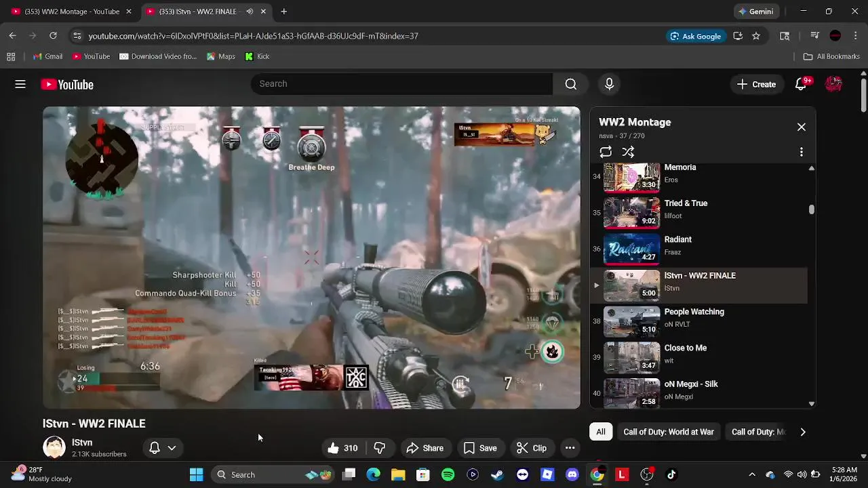Show hidden system tray icons
This screenshot has height=488, width=868.
(x=751, y=474)
